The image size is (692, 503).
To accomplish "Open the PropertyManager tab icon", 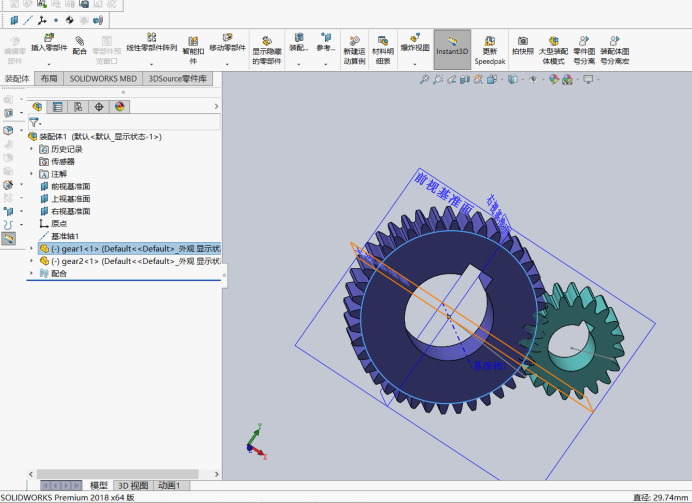I will click(x=57, y=106).
